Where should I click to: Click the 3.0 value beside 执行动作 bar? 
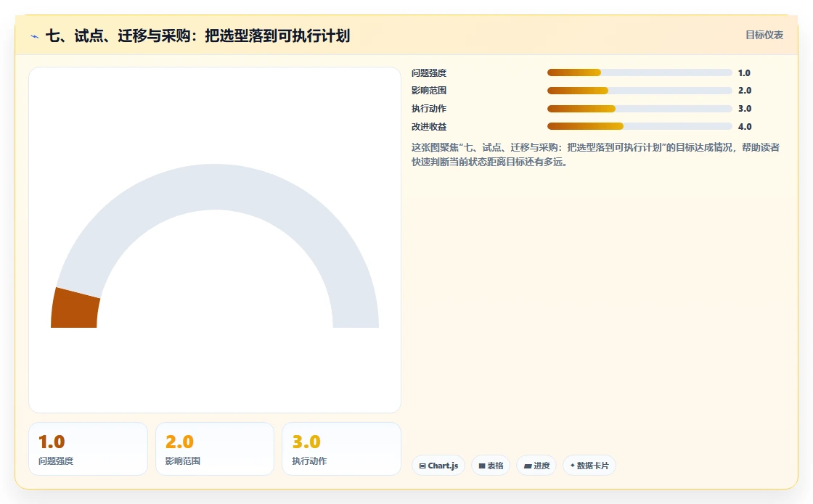pos(745,109)
